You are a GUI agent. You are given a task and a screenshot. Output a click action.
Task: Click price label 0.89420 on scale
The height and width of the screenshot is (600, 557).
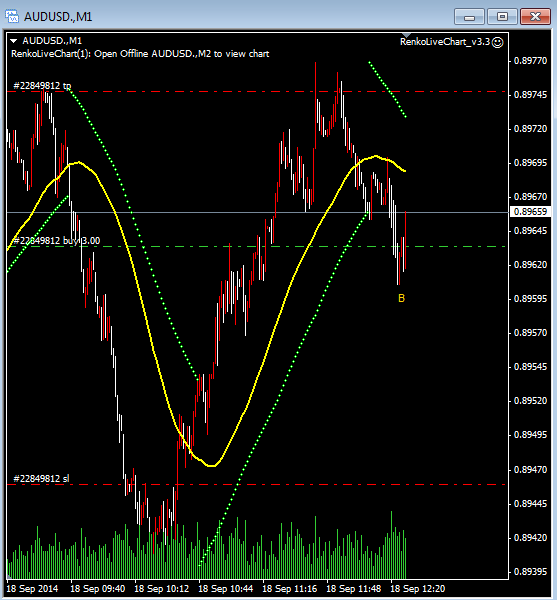coord(530,538)
